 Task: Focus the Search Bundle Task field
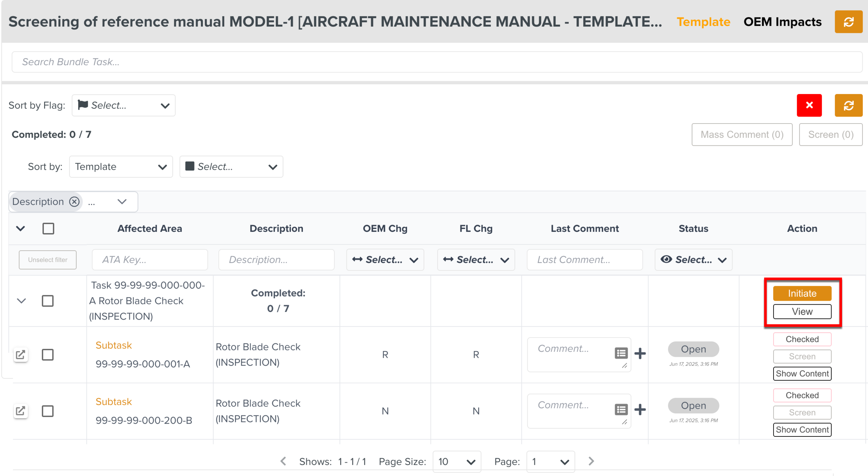[437, 62]
